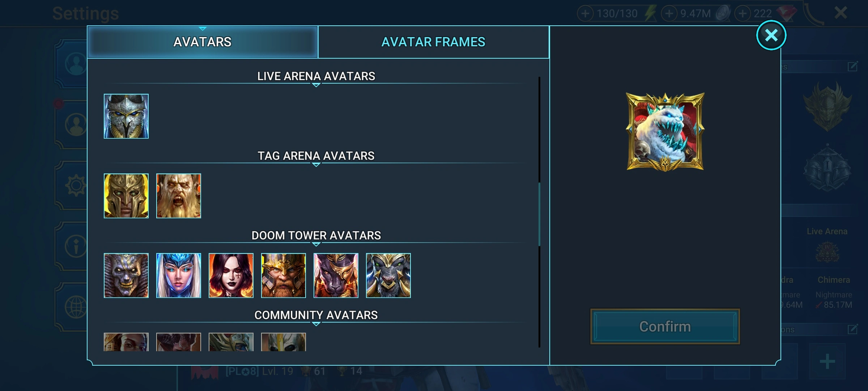Close the avatar selection dialog
The height and width of the screenshot is (391, 868).
[771, 35]
